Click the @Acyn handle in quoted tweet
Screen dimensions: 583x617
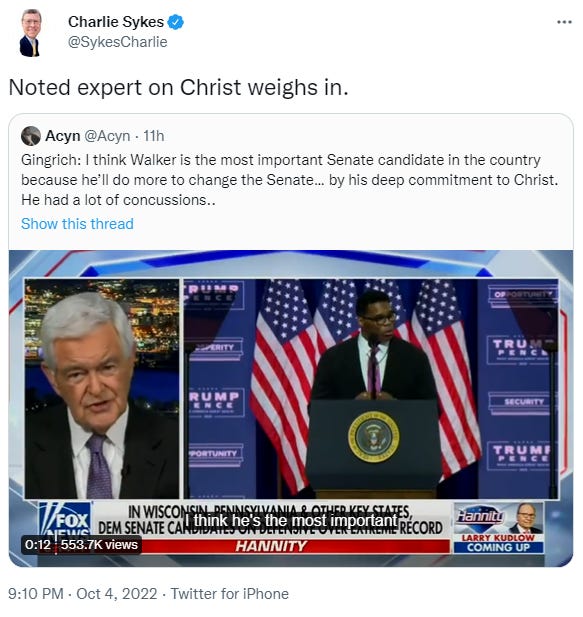tap(107, 136)
